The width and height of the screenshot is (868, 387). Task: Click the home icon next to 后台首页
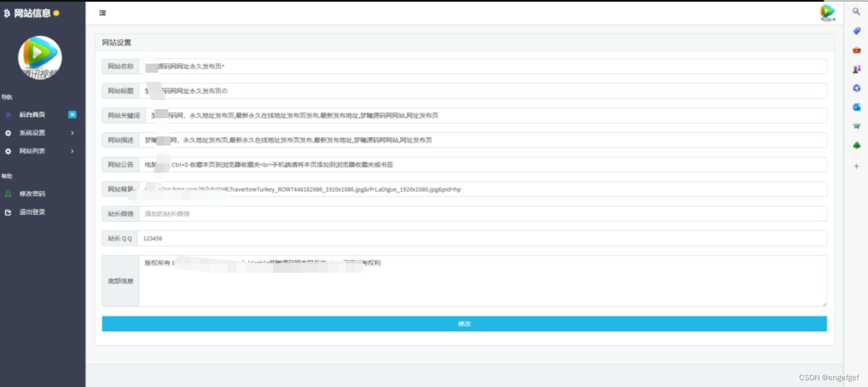(x=8, y=114)
